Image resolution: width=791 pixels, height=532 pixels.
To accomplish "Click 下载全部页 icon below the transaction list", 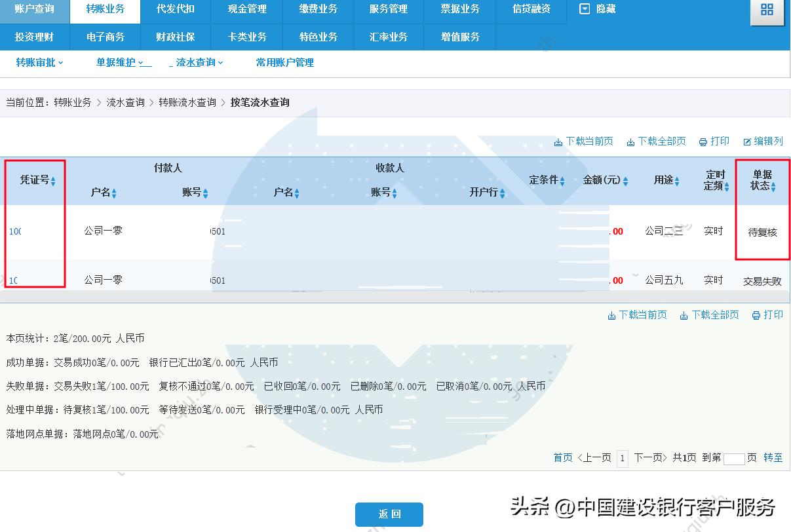I will pos(710,314).
